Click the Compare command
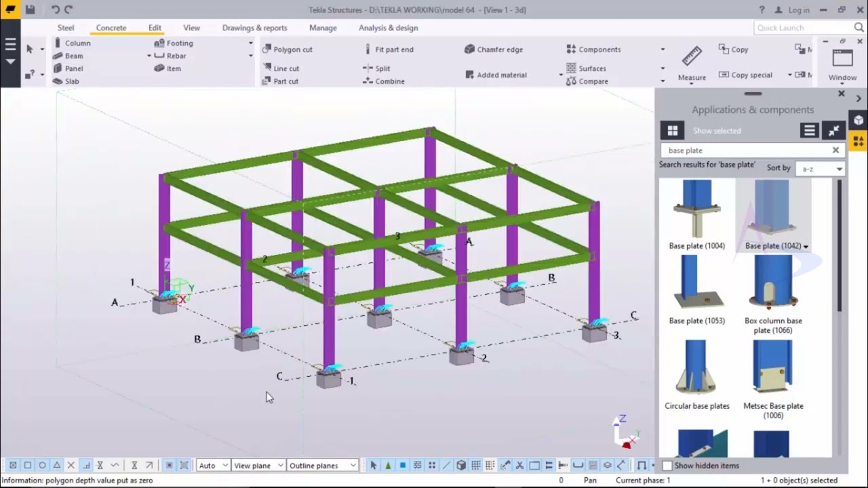868x488 pixels. click(x=587, y=81)
